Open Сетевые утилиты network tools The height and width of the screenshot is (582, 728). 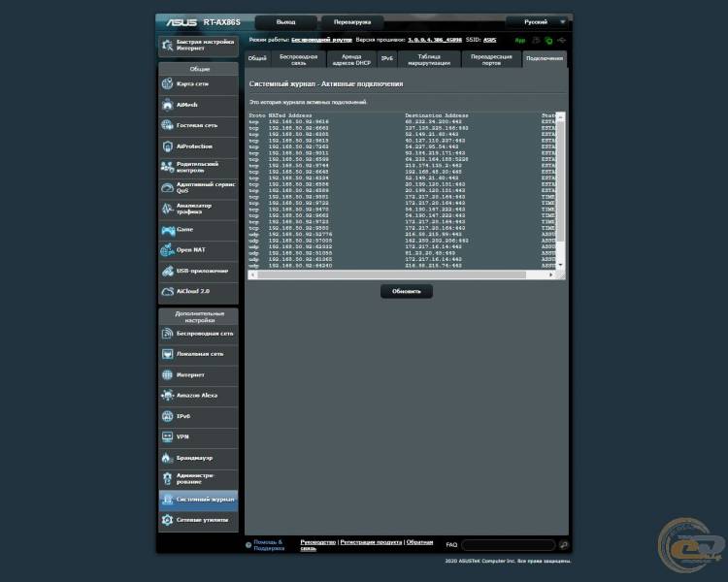[x=198, y=520]
